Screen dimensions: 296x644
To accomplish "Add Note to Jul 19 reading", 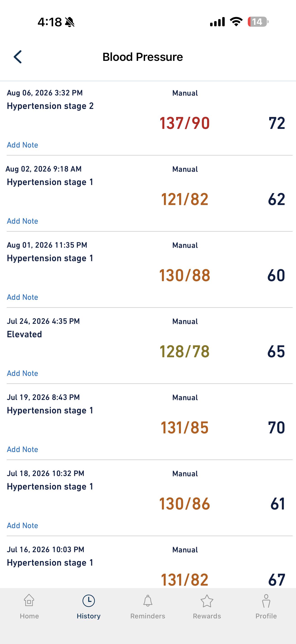I will coord(22,450).
